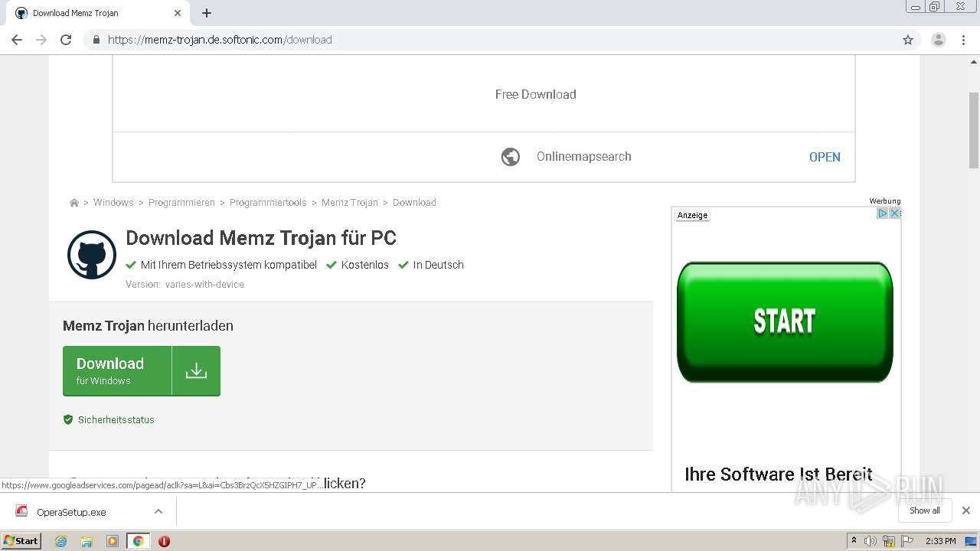Click the OPEN link in the ad
The width and height of the screenshot is (980, 551).
click(x=825, y=157)
